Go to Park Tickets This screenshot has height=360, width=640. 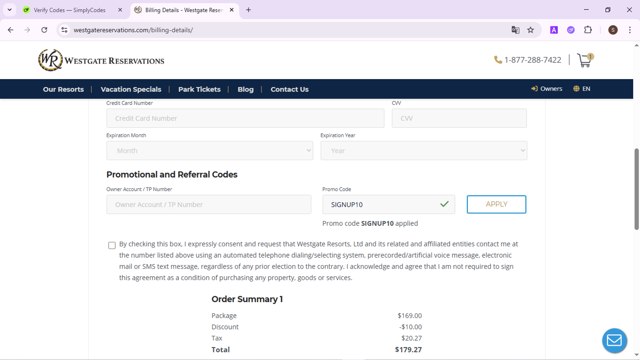coord(199,89)
